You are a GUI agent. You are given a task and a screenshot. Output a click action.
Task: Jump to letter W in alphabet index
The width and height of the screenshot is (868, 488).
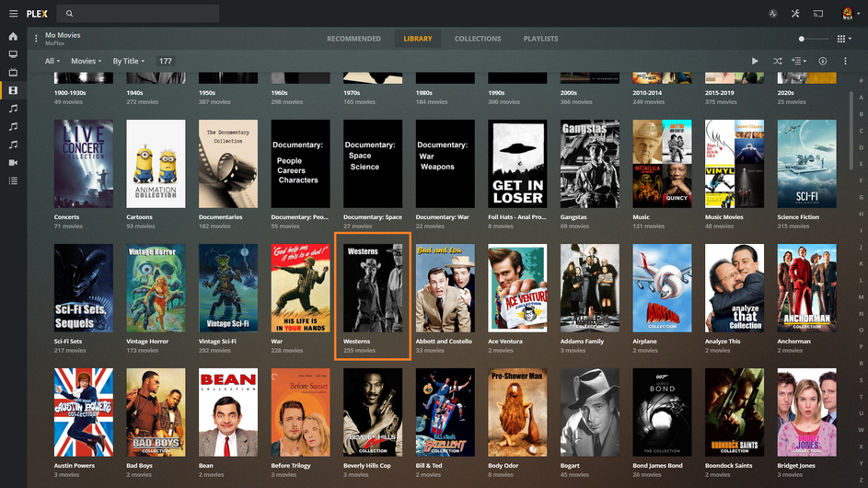click(861, 430)
